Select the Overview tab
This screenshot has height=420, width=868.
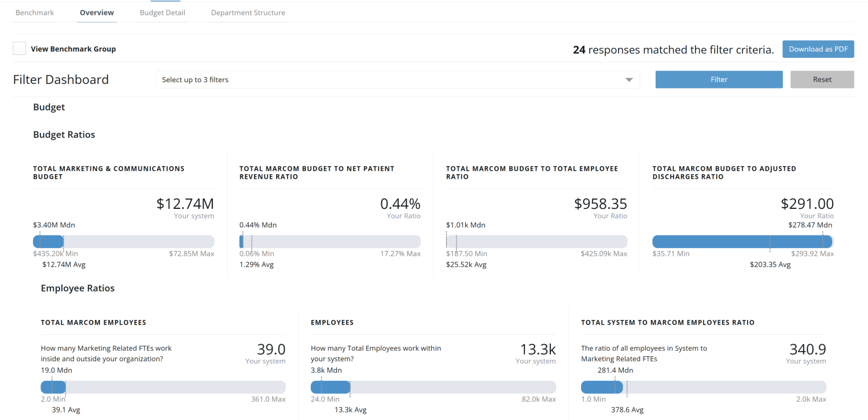pyautogui.click(x=97, y=12)
